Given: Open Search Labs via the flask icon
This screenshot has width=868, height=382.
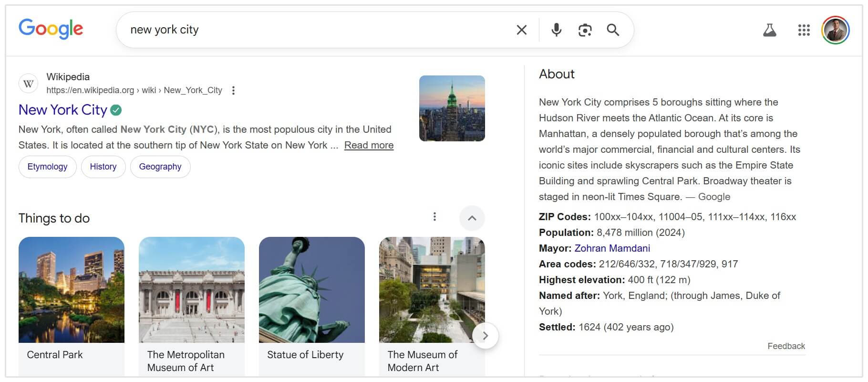Looking at the screenshot, I should (x=769, y=30).
